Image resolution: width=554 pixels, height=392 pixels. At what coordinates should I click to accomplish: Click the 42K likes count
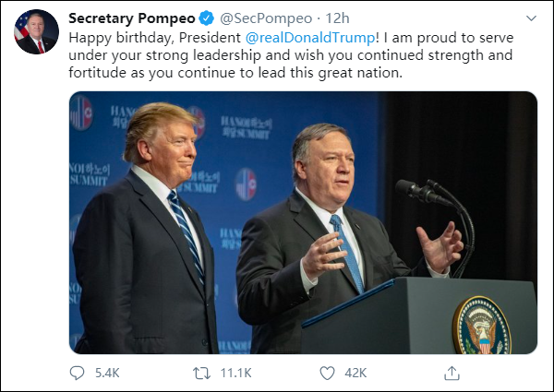click(355, 373)
